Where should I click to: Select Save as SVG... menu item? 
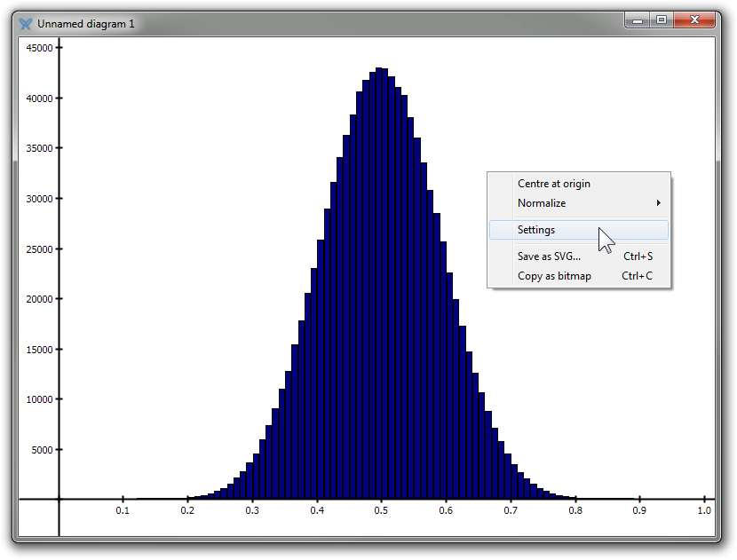coord(549,256)
